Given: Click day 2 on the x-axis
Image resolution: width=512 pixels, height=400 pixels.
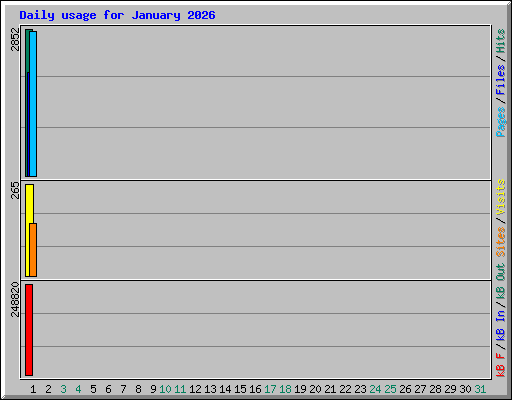Looking at the screenshot, I should pos(48,389).
